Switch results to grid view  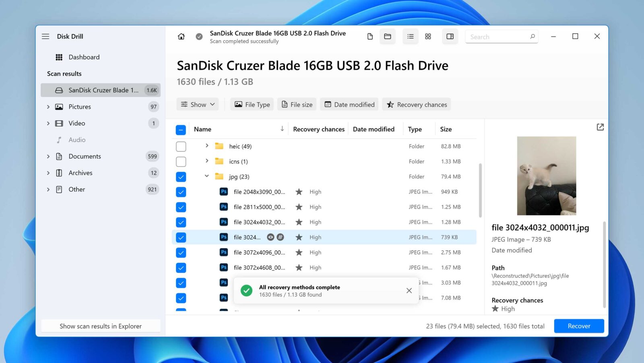tap(428, 36)
